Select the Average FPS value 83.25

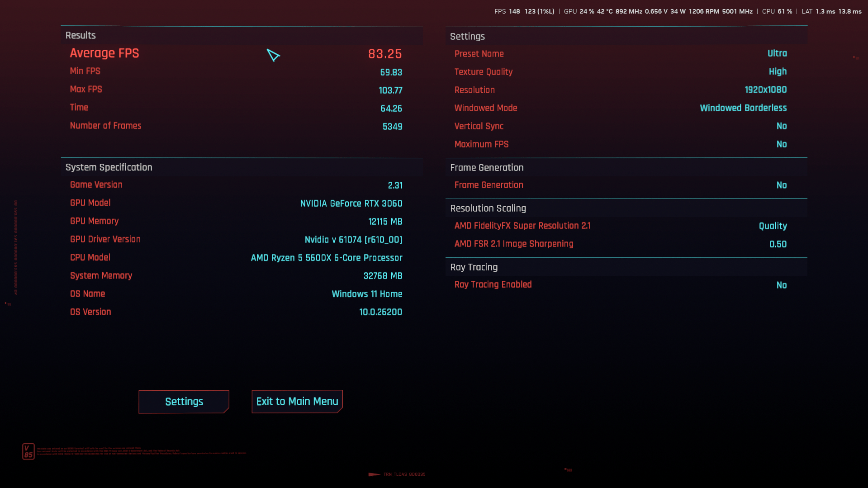(385, 54)
